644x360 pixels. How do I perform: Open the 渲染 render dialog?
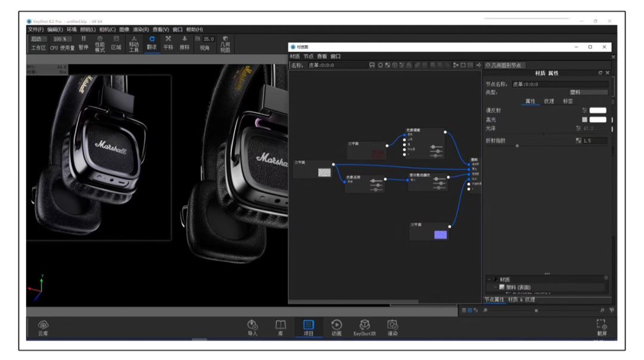click(x=392, y=328)
